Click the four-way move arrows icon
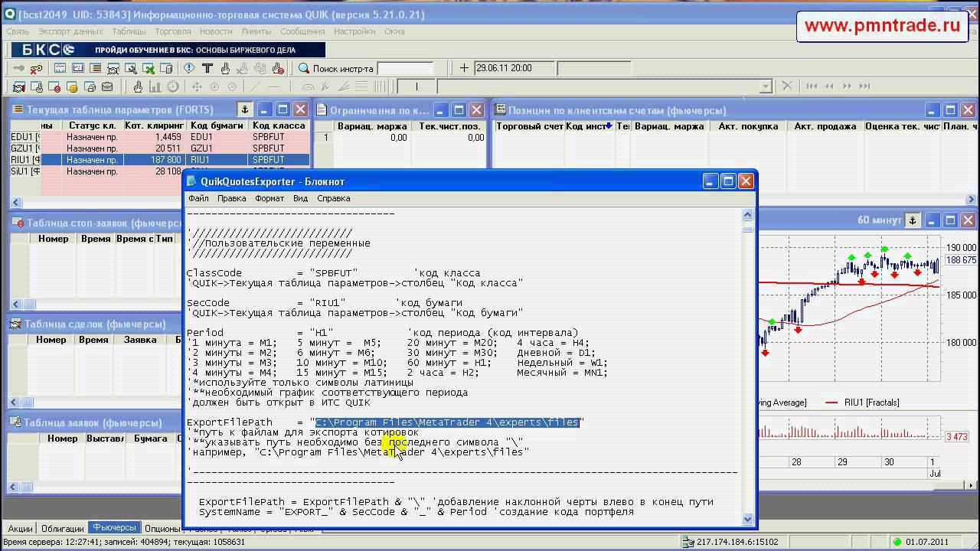Image resolution: width=980 pixels, height=551 pixels. pos(197,86)
